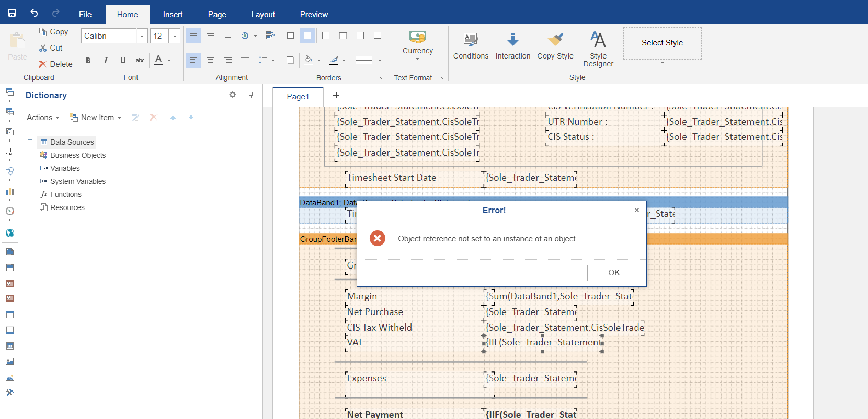Click the hammer and wrench tools icon
868x419 pixels.
pos(9,393)
